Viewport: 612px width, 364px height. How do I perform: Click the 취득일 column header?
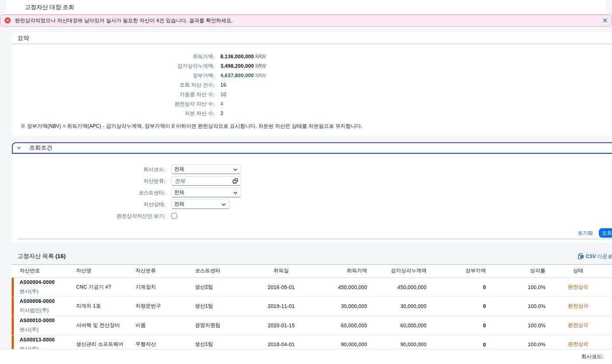(x=281, y=271)
